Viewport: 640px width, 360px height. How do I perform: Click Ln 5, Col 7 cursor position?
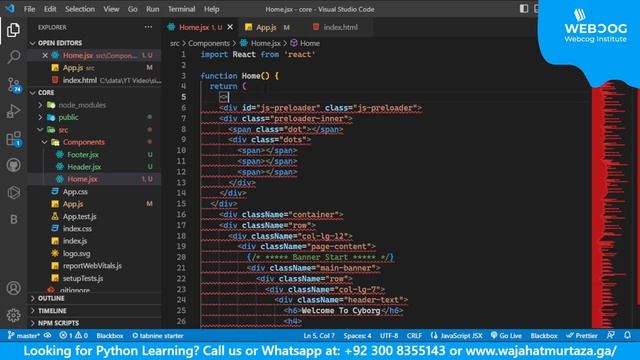[x=319, y=336]
